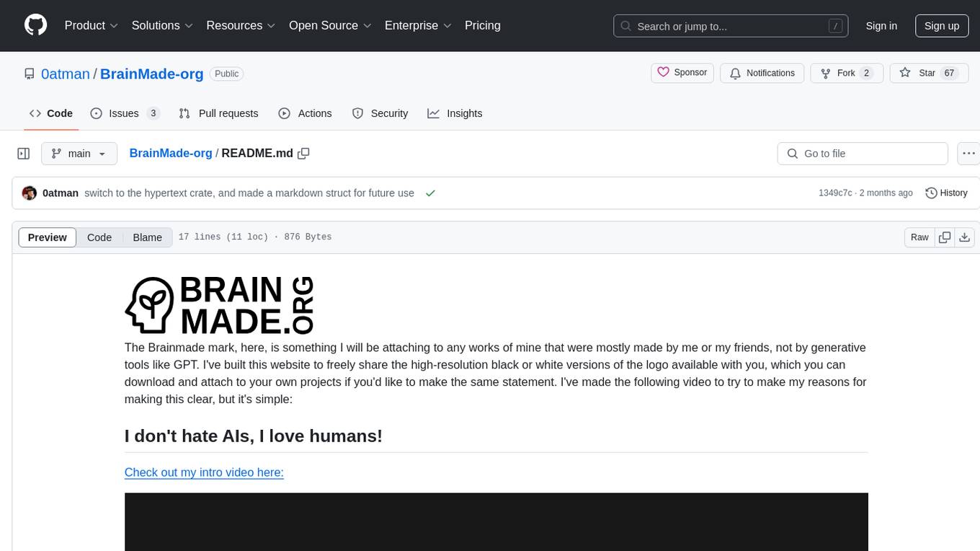Open commit 1349c7c

[x=835, y=193]
